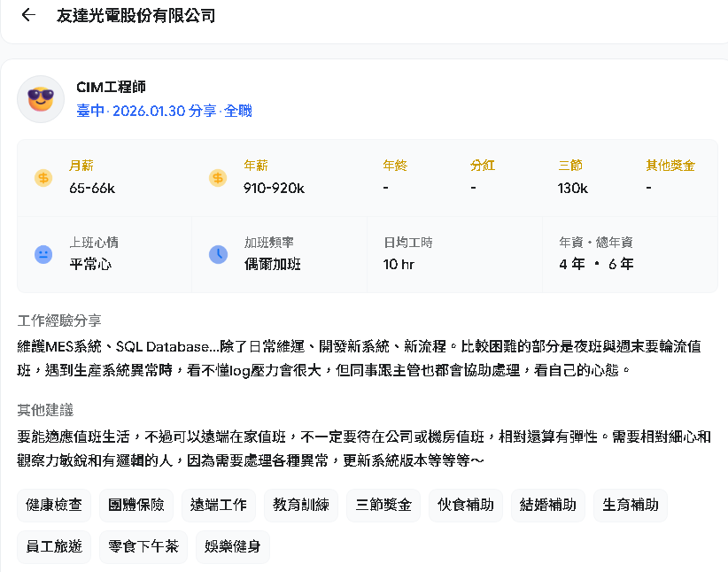The height and width of the screenshot is (572, 728).
Task: Click the 年終 label
Action: click(x=395, y=166)
